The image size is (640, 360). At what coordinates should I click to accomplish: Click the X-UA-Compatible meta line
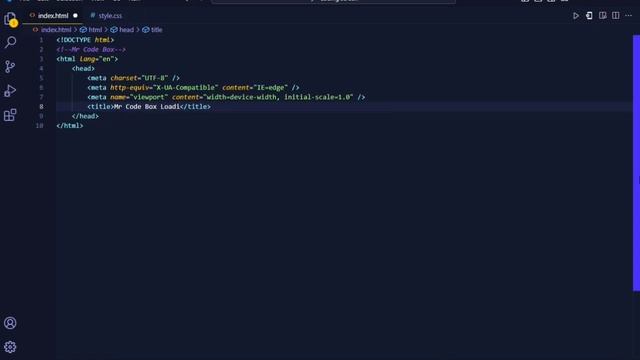pos(193,88)
